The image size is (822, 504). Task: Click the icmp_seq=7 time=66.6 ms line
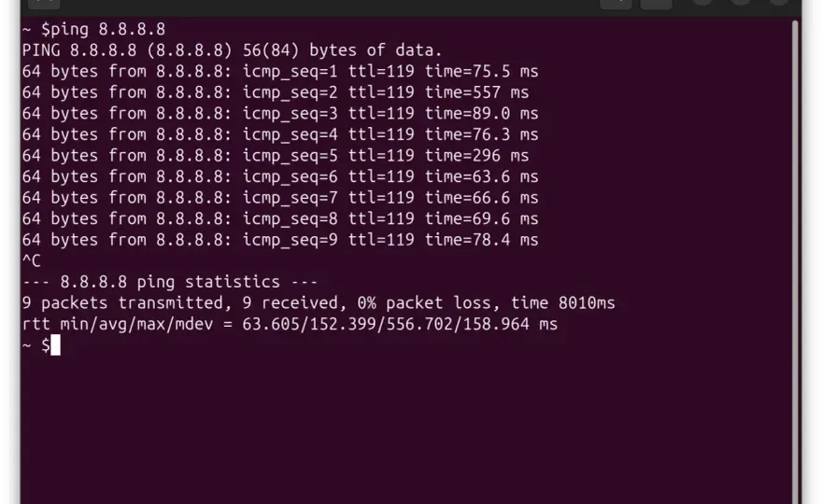click(x=280, y=198)
